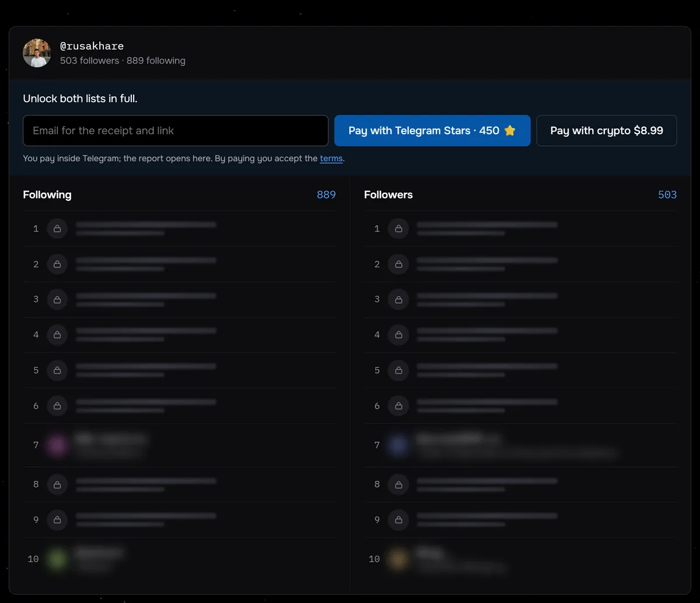Click the Followers list heading
The image size is (700, 603).
388,195
